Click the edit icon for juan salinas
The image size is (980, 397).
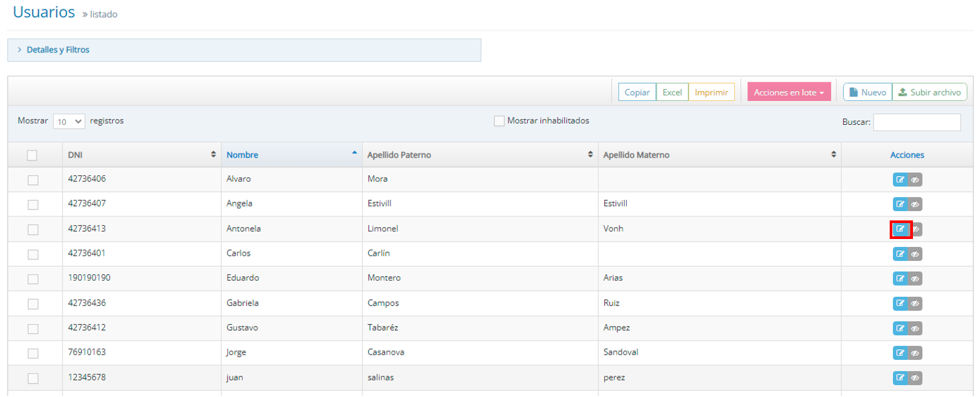[x=900, y=378]
